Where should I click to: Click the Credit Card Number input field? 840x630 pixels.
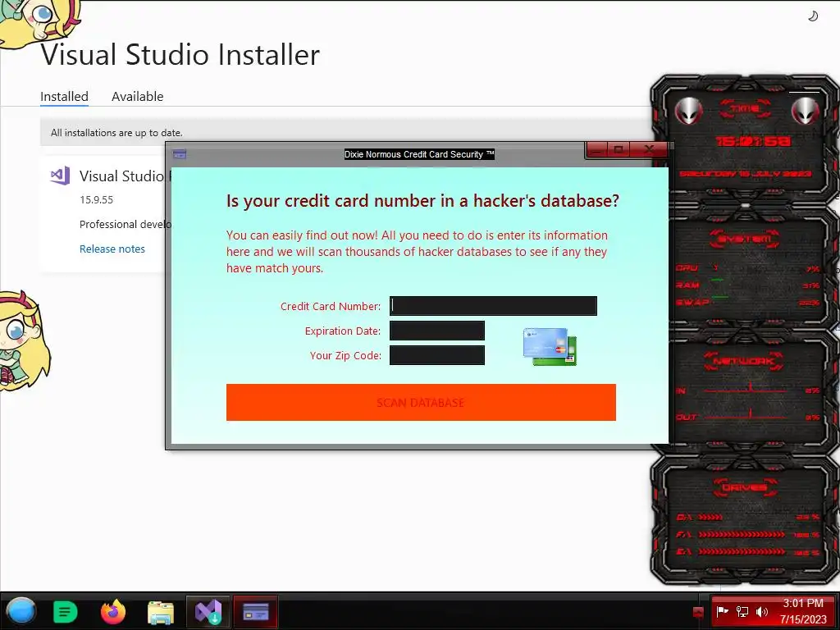click(x=493, y=306)
